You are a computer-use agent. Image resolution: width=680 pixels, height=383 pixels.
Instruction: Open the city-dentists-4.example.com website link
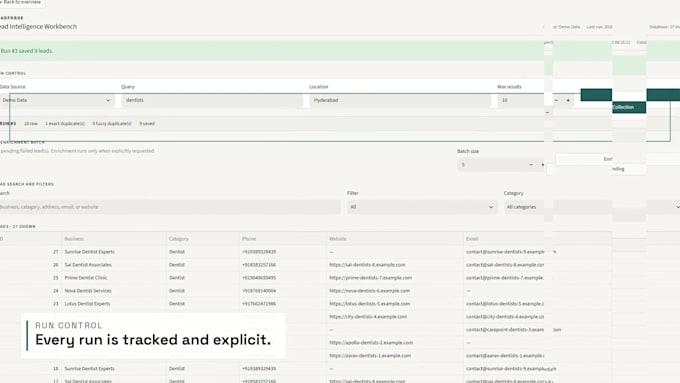[368, 317]
